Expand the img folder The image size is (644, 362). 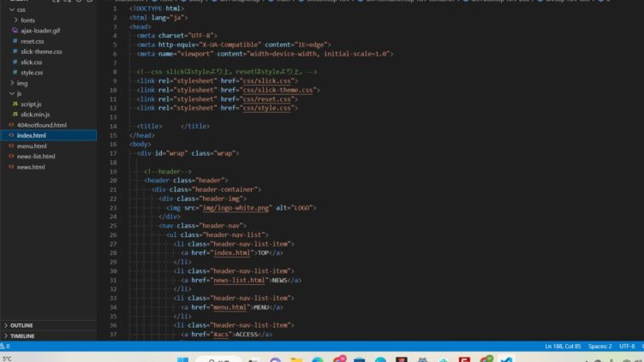pyautogui.click(x=11, y=83)
